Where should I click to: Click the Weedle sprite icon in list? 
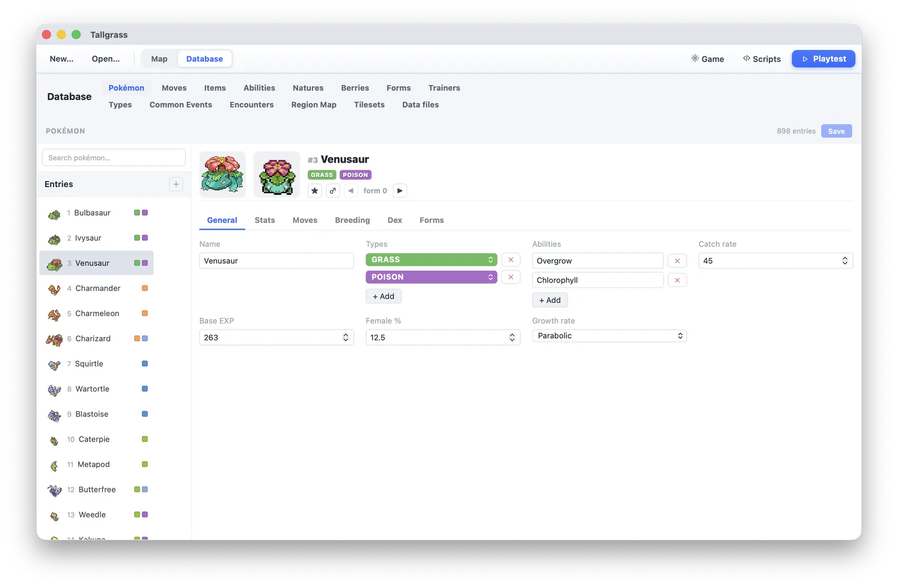point(54,516)
